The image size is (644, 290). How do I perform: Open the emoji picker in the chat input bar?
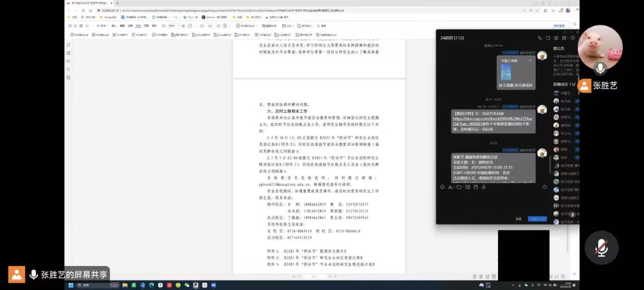pos(442,187)
